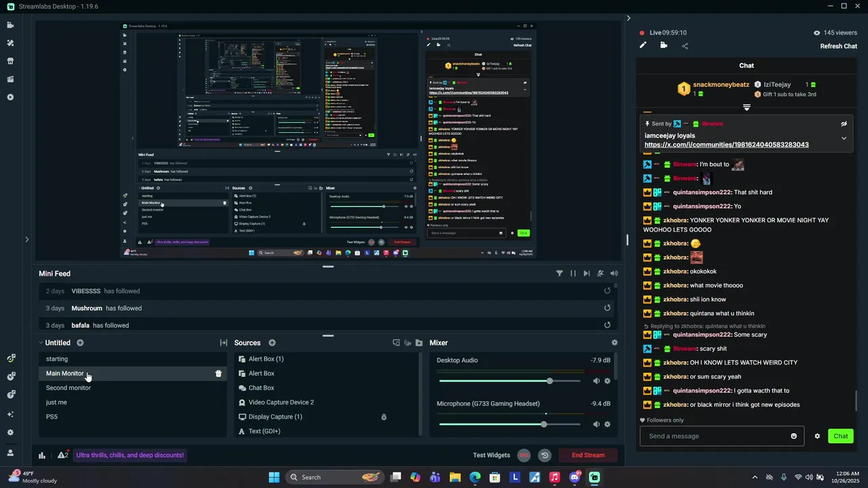
Task: Open Microphone G733 settings gear
Action: [607, 424]
